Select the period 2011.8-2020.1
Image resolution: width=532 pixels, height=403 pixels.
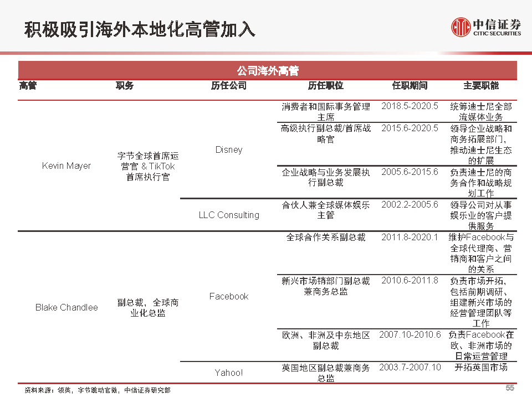[x=410, y=237]
